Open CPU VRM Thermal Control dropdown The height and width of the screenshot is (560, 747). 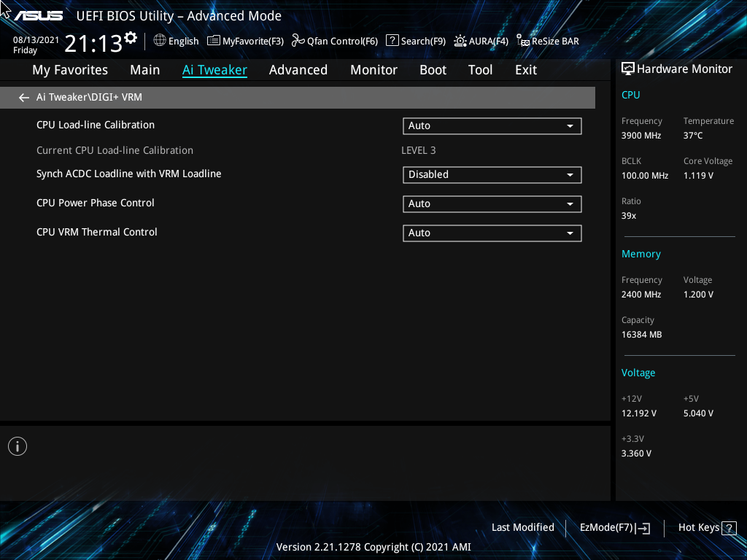[492, 233]
